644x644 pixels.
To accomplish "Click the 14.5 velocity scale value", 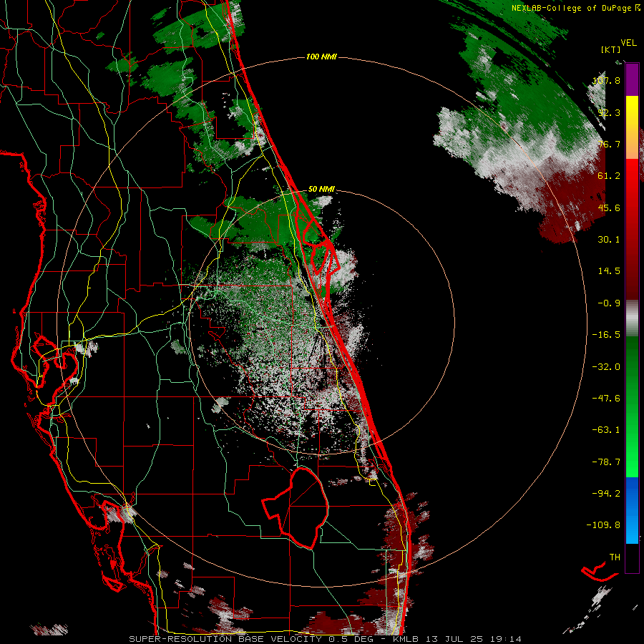I will click(x=609, y=271).
